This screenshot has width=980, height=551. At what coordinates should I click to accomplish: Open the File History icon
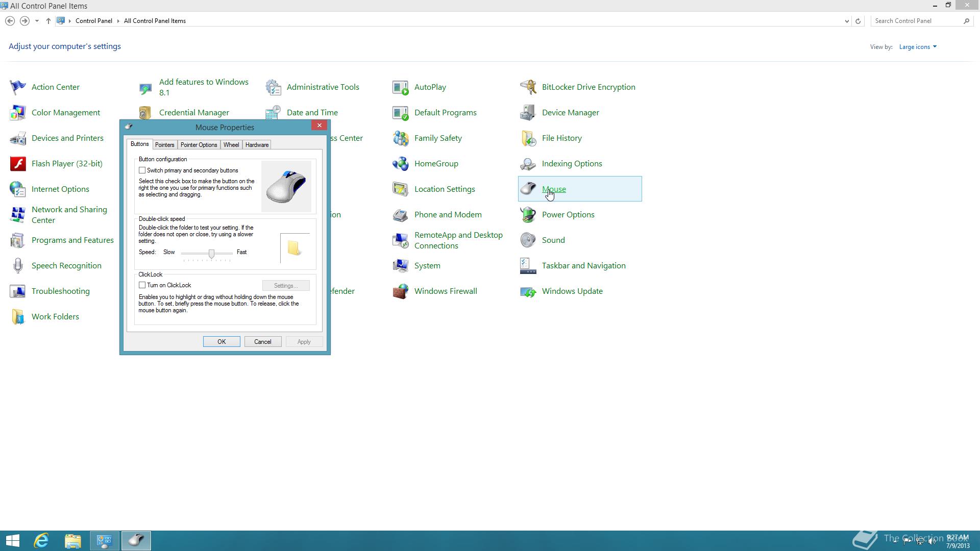[x=528, y=138]
